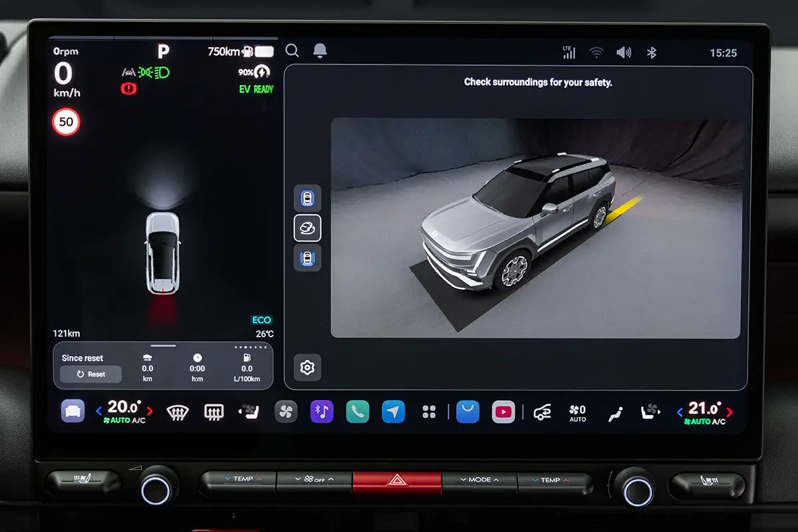This screenshot has height=532, width=798.
Task: Push the red hazard light button
Action: pyautogui.click(x=397, y=483)
